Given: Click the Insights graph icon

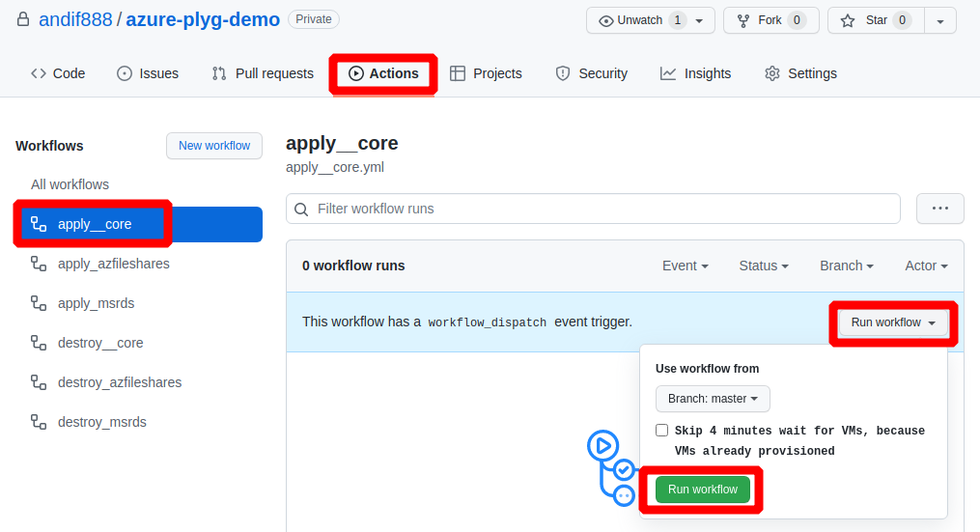Looking at the screenshot, I should (x=668, y=73).
